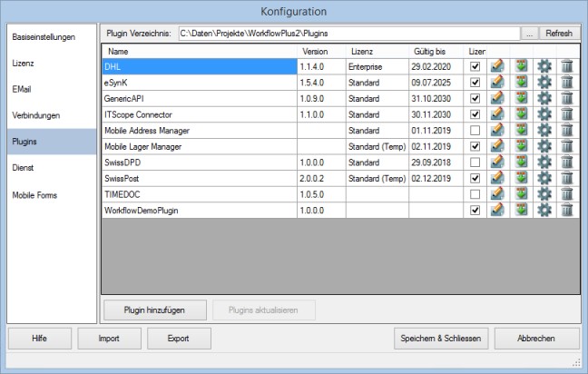588x374 pixels.
Task: Toggle the SwissPost checkbox
Action: coord(475,178)
